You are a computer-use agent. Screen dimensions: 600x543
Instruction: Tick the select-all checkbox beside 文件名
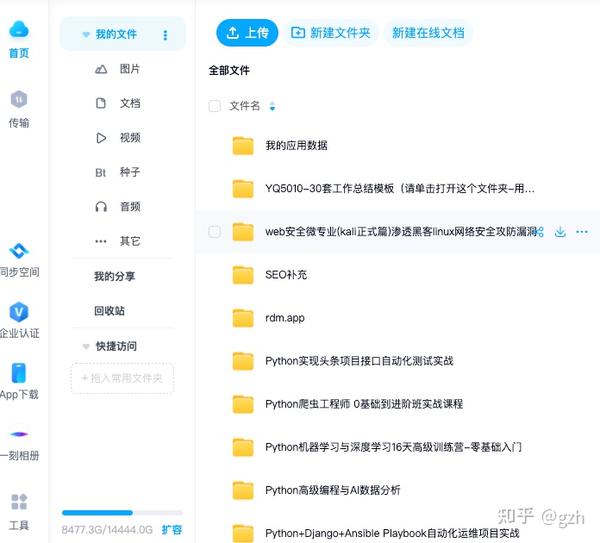pyautogui.click(x=215, y=106)
